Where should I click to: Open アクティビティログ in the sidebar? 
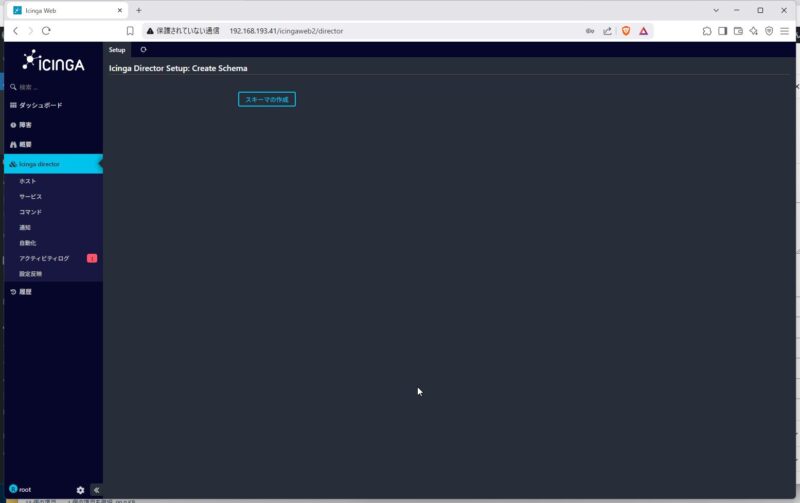pyautogui.click(x=44, y=259)
